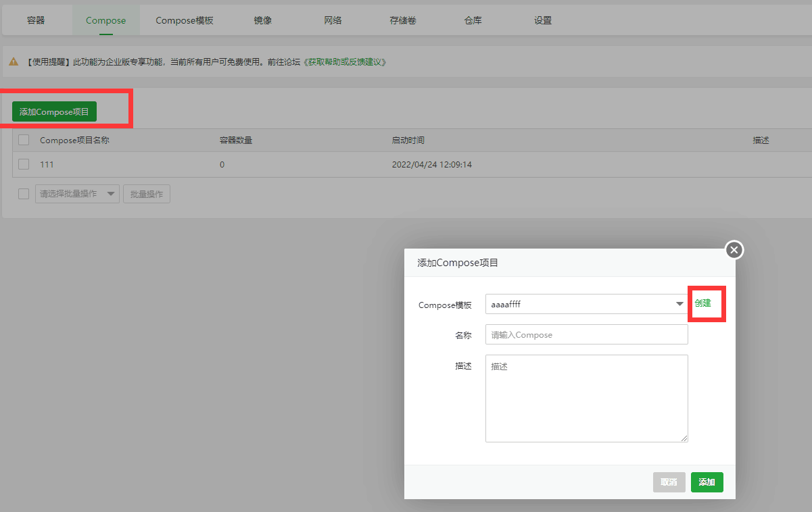Click the 启动时间 column header
The image size is (812, 512).
(408, 140)
